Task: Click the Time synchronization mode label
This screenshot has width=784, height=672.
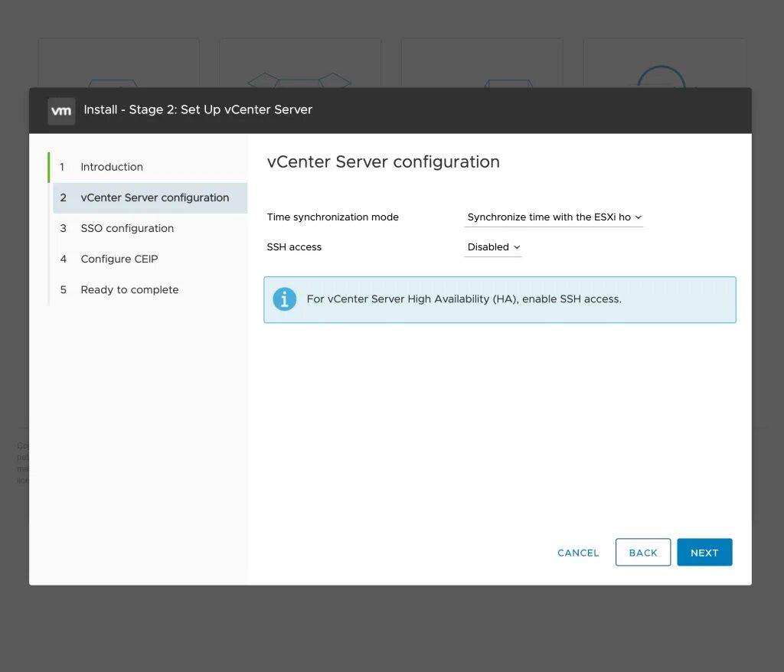Action: tap(332, 217)
